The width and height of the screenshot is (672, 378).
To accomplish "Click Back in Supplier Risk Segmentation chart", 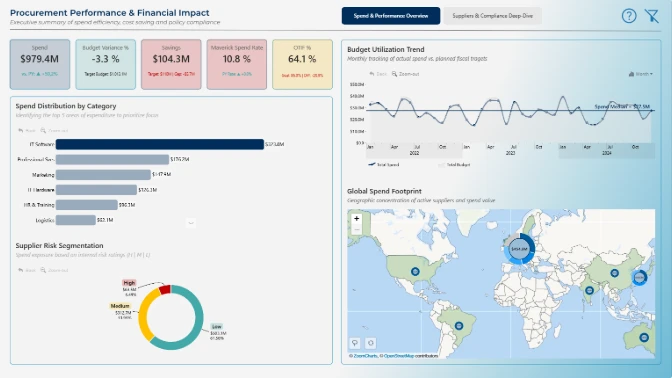I will click(27, 270).
